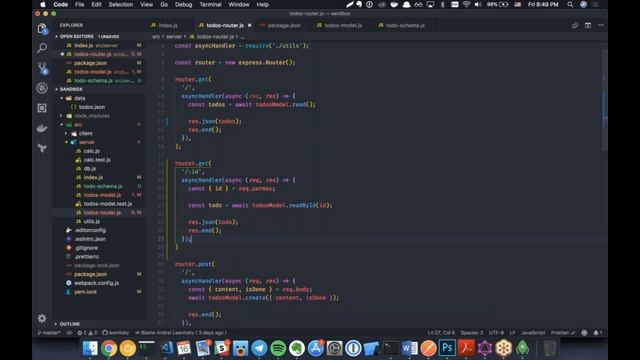Change the UTF-8 encoding in status bar
The width and height of the screenshot is (640, 360).
(496, 333)
